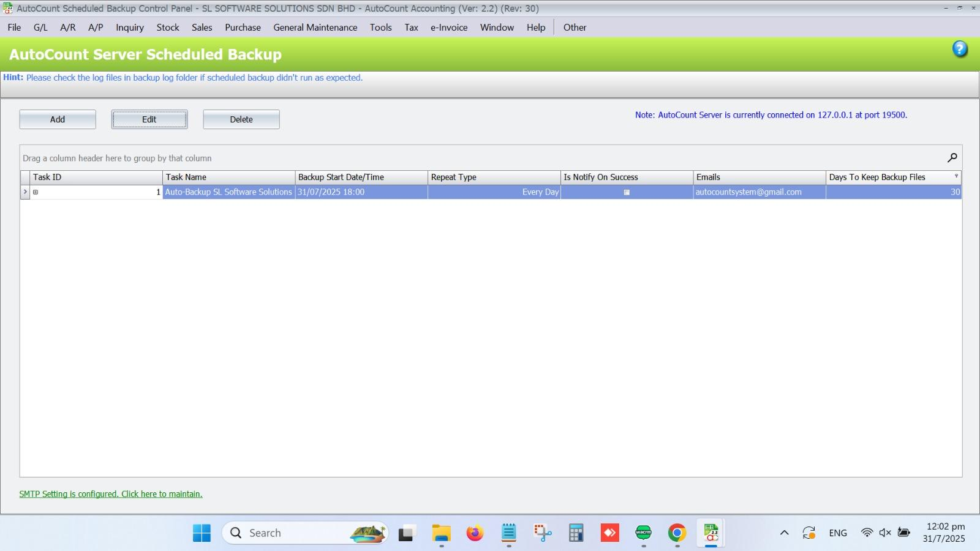Open Days To Keep Backup Files column filter
Viewport: 980px width, 551px height.
(956, 176)
